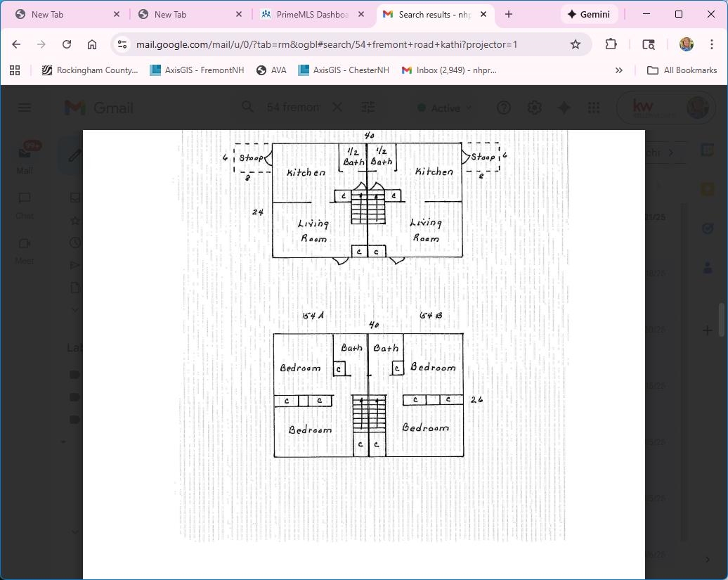728x580 pixels.
Task: Open a new browser tab
Action: click(509, 14)
